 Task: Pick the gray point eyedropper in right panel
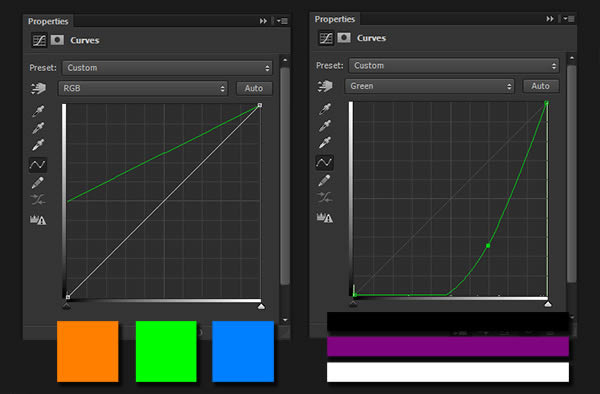coord(325,125)
